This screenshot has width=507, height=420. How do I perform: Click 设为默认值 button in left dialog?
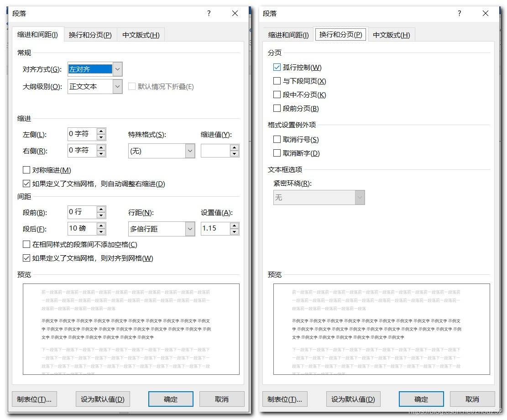point(103,399)
